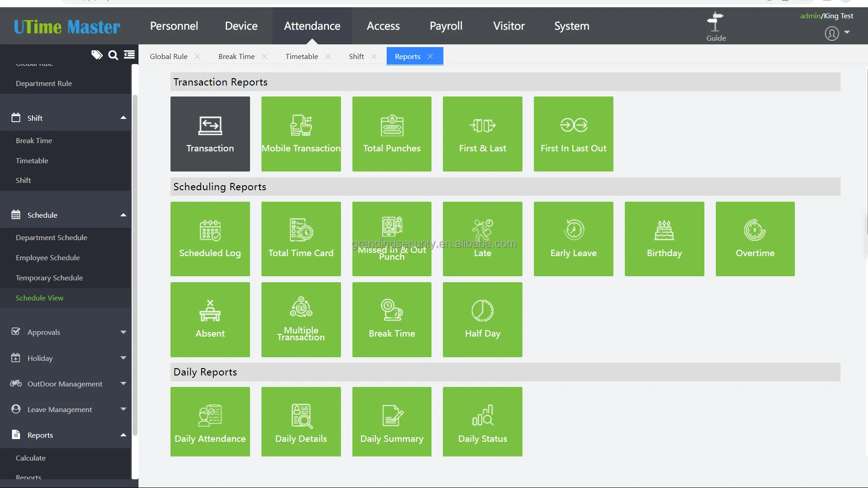This screenshot has width=868, height=488.
Task: Open Employee Schedule in the sidebar
Action: tap(48, 257)
